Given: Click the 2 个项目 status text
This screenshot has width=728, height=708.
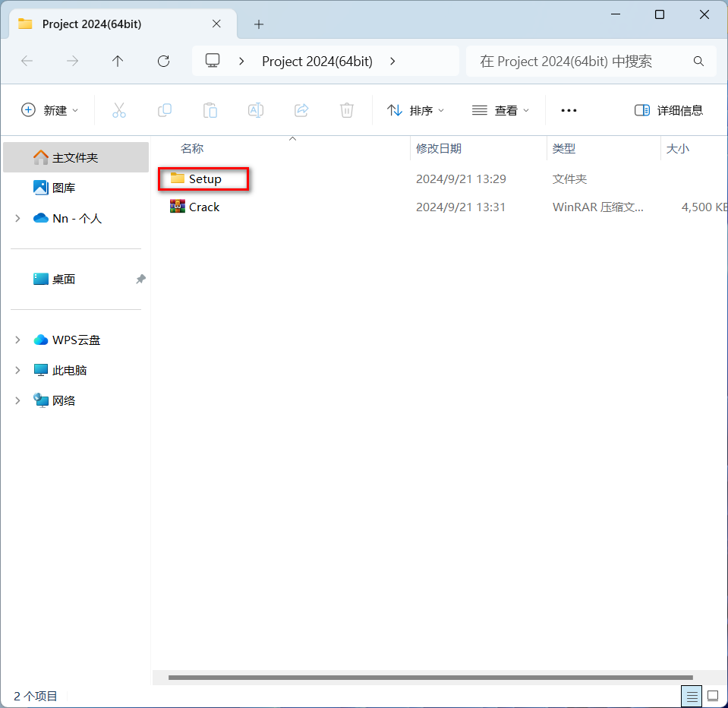Looking at the screenshot, I should tap(35, 696).
